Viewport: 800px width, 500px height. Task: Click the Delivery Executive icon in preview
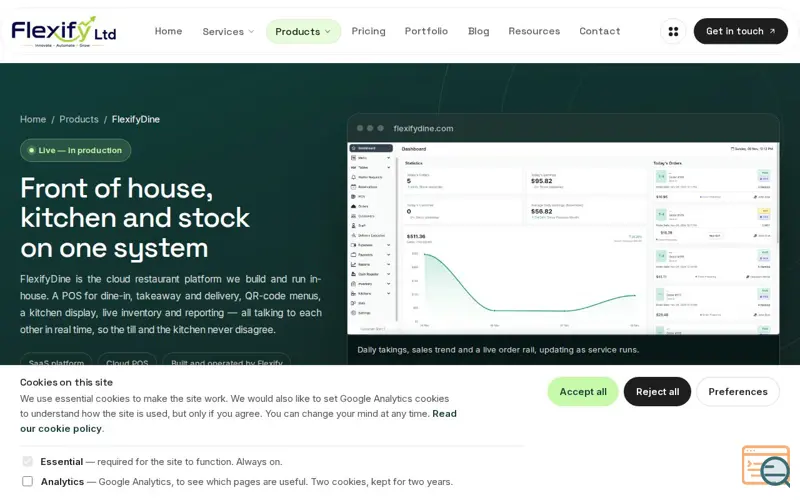coord(354,235)
